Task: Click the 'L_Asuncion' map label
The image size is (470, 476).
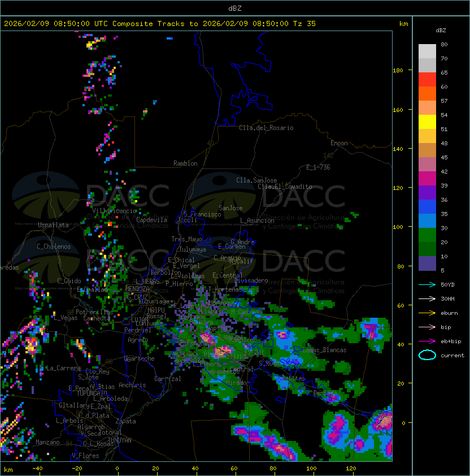Action: click(257, 220)
